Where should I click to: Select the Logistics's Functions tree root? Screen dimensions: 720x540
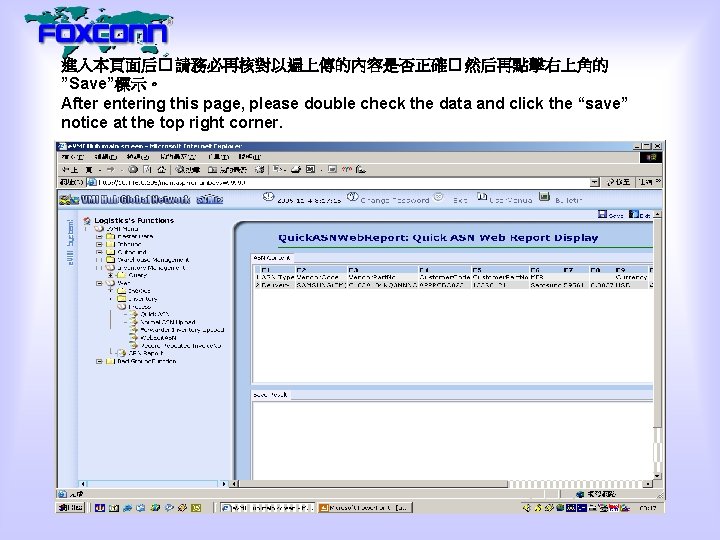134,220
